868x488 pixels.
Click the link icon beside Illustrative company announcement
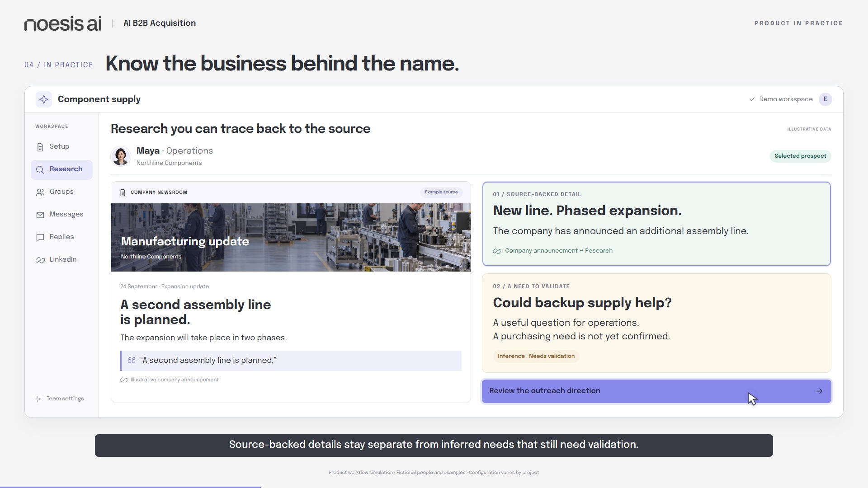coord(124,380)
